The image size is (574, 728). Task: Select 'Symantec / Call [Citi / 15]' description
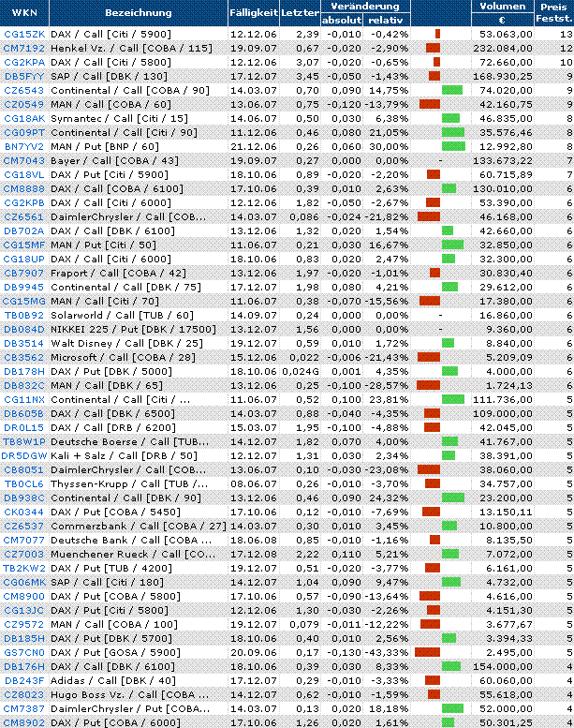[119, 118]
